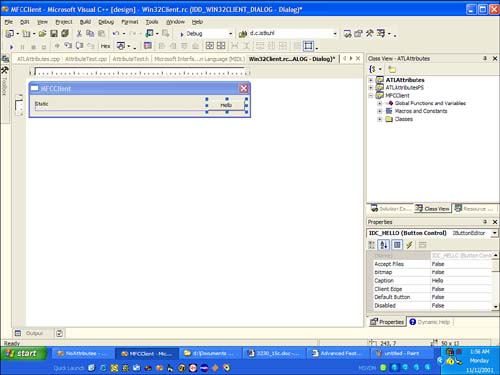Open the Format menu
The width and height of the screenshot is (500, 375).
pos(130,22)
